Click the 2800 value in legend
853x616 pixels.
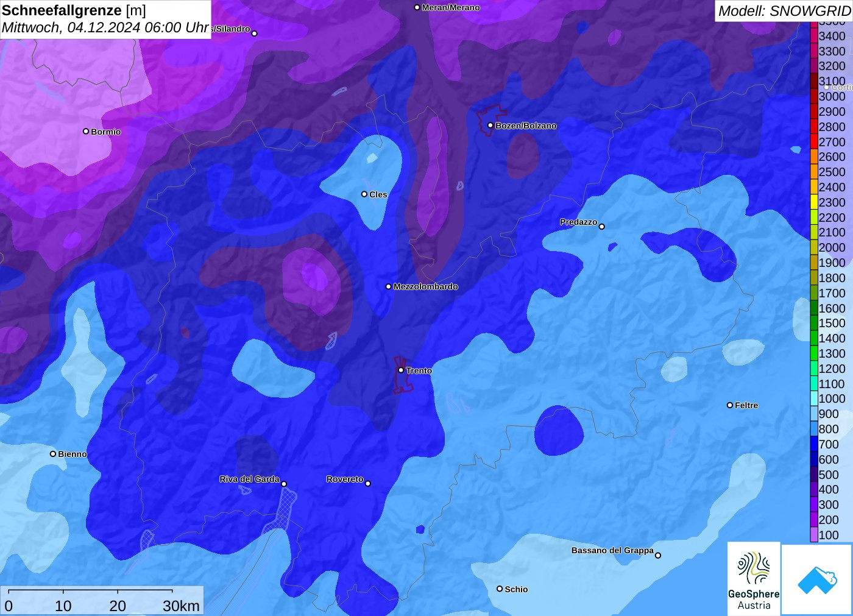coord(832,127)
